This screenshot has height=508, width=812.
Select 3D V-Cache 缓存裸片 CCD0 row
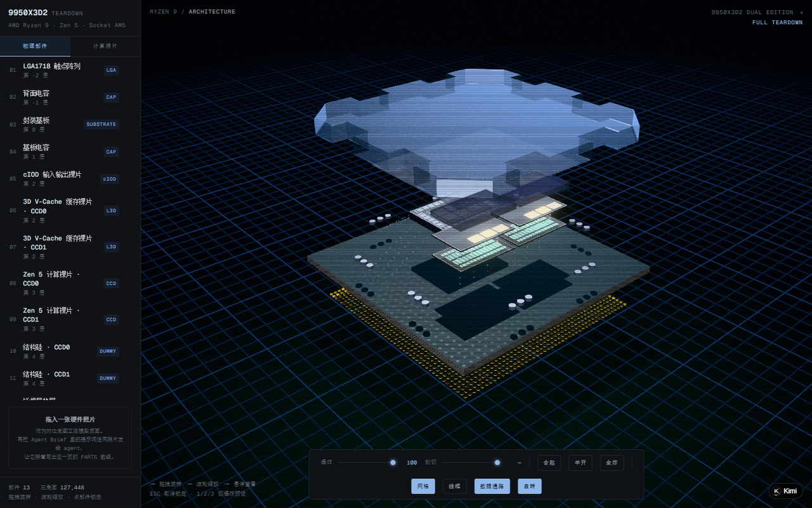pos(70,211)
